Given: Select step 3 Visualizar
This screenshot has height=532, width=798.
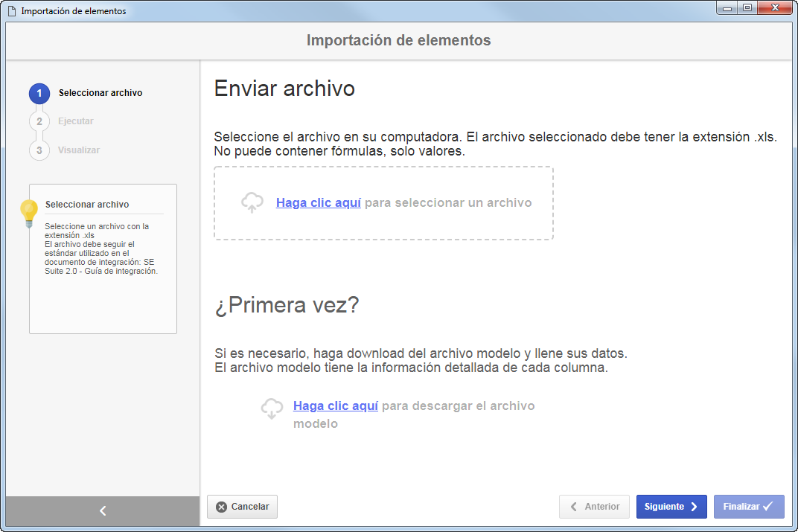Looking at the screenshot, I should [65, 150].
